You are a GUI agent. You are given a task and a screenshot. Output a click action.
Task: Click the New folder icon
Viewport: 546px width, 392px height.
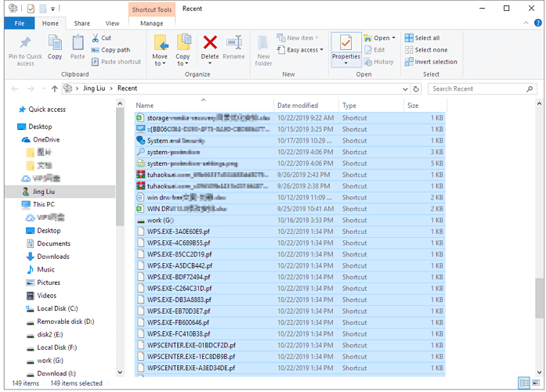263,43
